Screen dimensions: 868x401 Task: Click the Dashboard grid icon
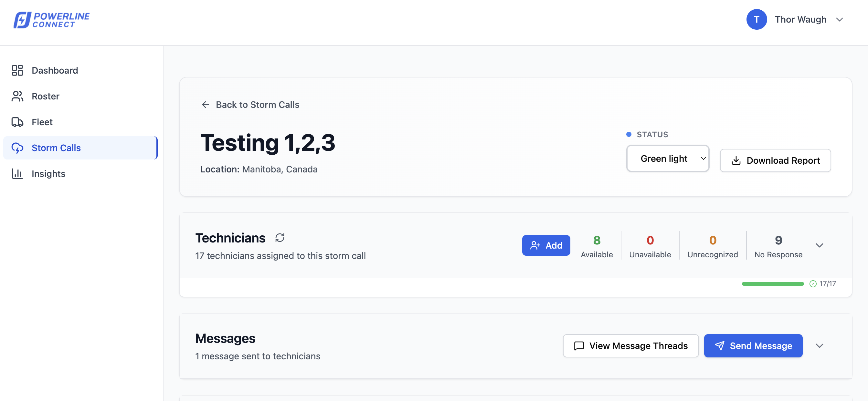tap(17, 70)
